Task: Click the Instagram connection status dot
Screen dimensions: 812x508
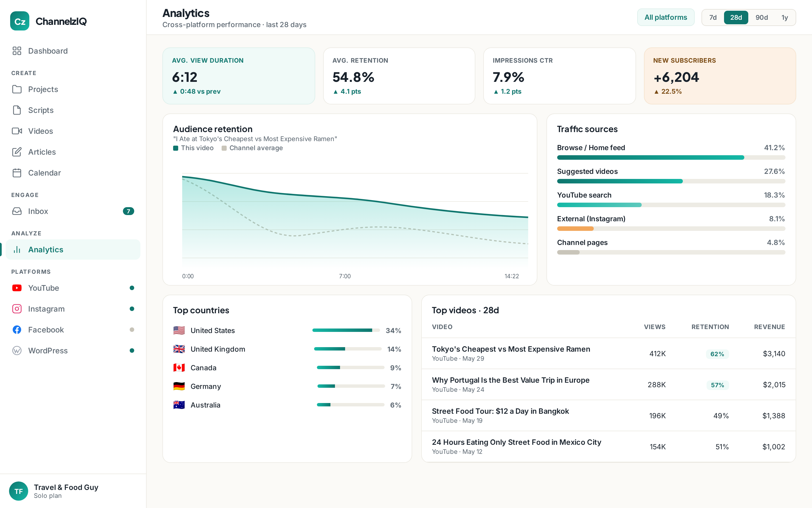Action: 132,309
